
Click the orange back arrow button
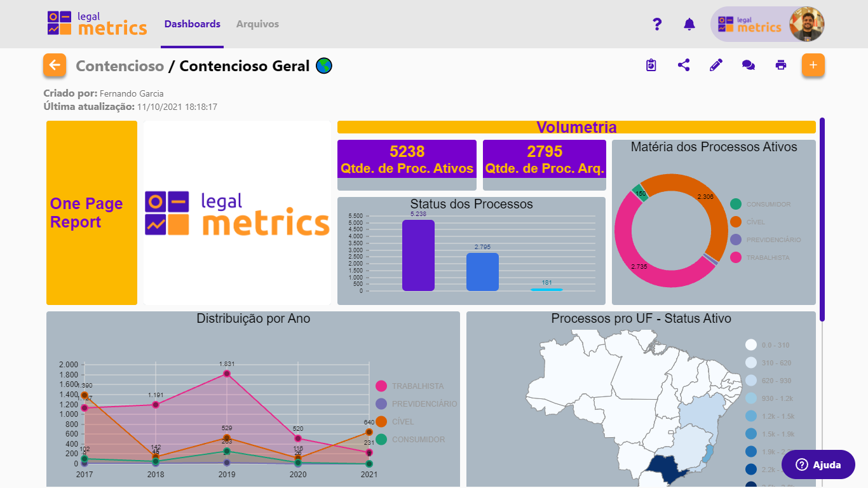[55, 65]
